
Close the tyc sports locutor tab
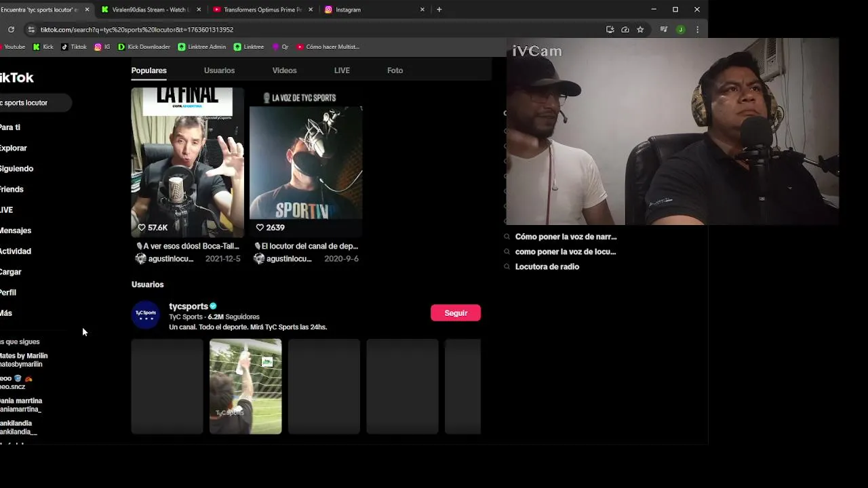87,9
